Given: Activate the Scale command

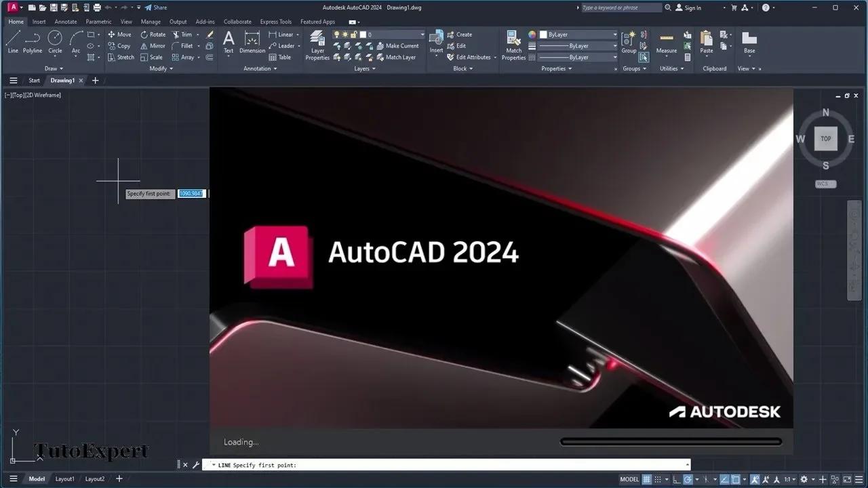Looking at the screenshot, I should tap(152, 58).
